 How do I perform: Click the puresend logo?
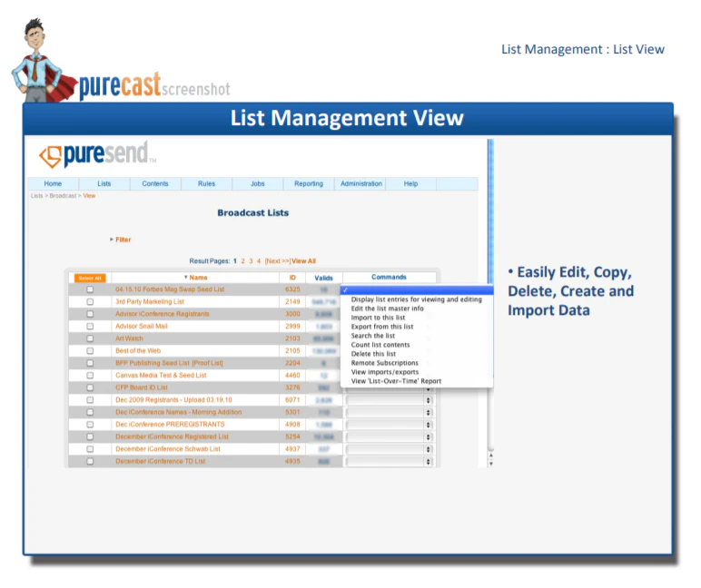(98, 154)
